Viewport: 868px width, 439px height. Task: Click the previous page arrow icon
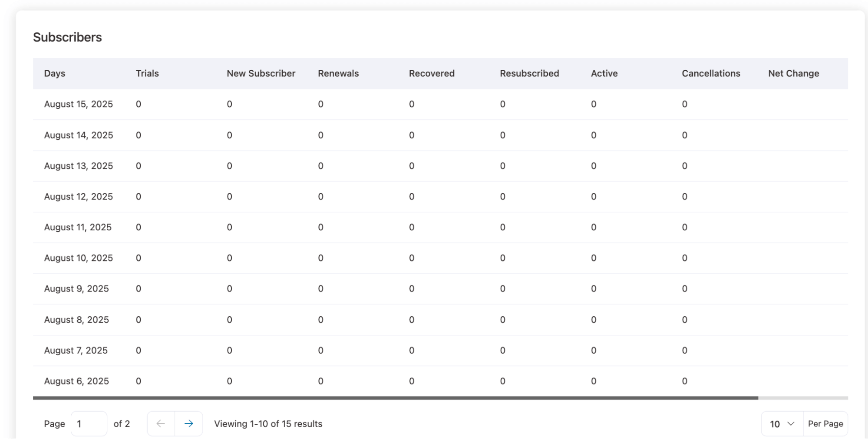161,424
